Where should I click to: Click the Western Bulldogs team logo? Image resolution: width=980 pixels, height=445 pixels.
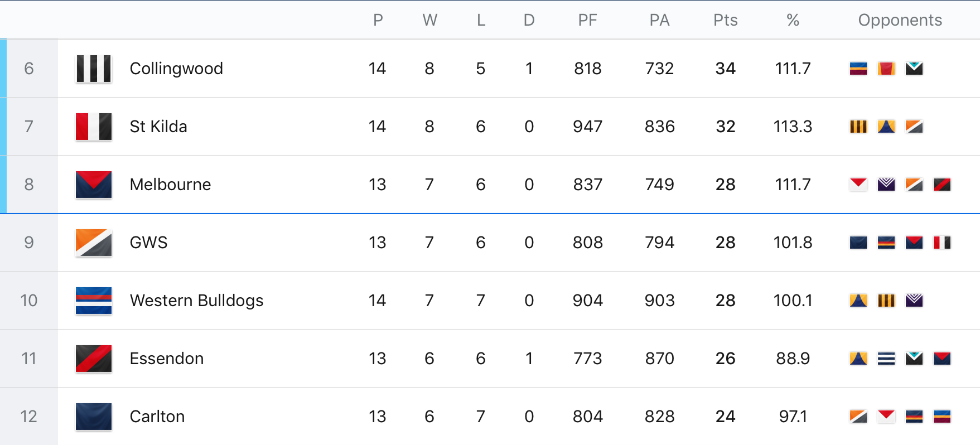94,301
